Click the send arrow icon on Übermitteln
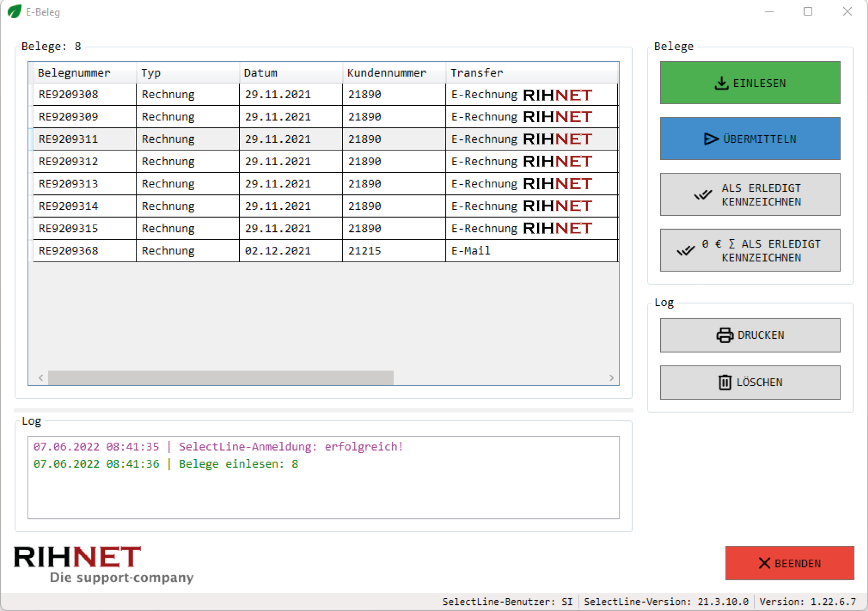The height and width of the screenshot is (611, 868). coord(711,139)
